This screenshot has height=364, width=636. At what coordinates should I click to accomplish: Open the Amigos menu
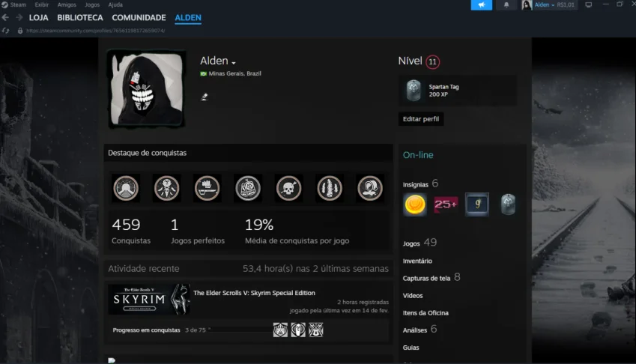67,4
